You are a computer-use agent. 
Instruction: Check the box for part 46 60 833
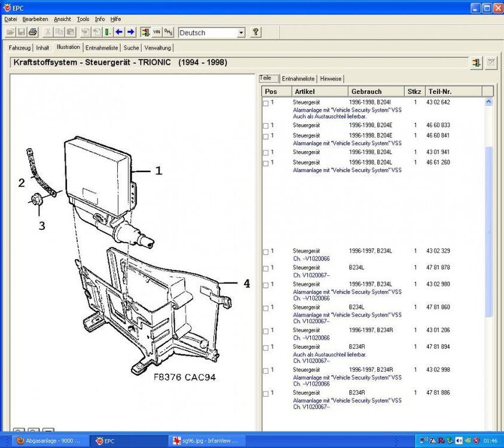[x=265, y=126]
